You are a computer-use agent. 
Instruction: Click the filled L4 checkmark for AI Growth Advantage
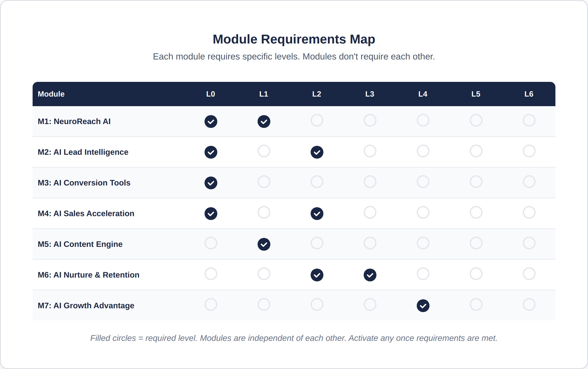(423, 306)
